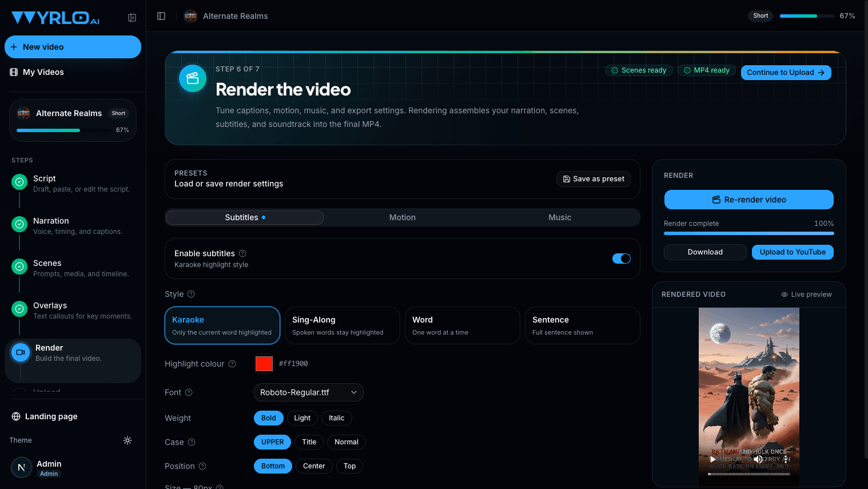Toggle the Live preview eye
868x489 pixels.
pyautogui.click(x=785, y=295)
